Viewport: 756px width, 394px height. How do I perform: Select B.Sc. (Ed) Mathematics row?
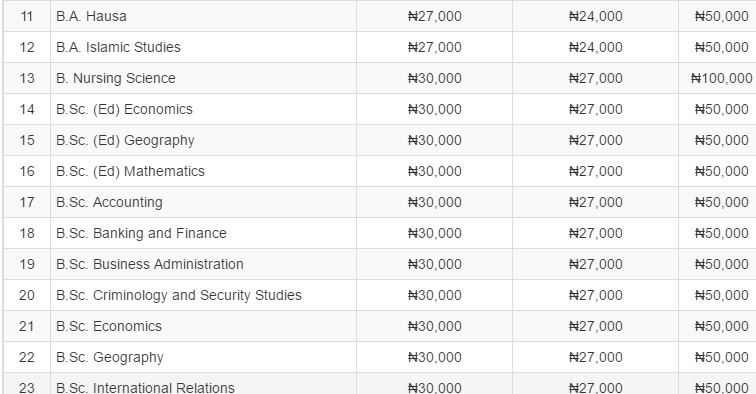[x=379, y=171]
